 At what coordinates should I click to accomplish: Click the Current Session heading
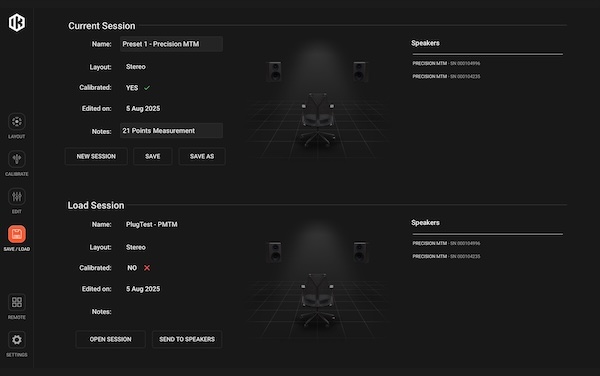(x=102, y=26)
